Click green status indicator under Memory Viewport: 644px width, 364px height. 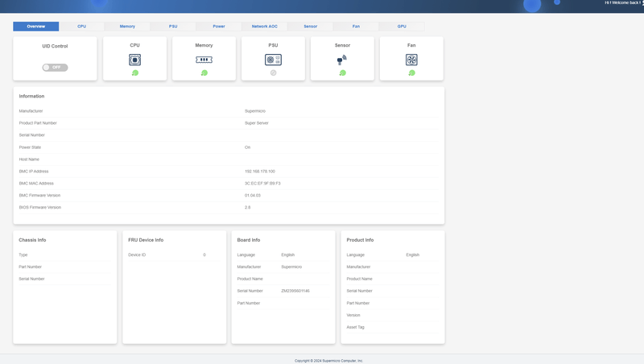tap(204, 72)
